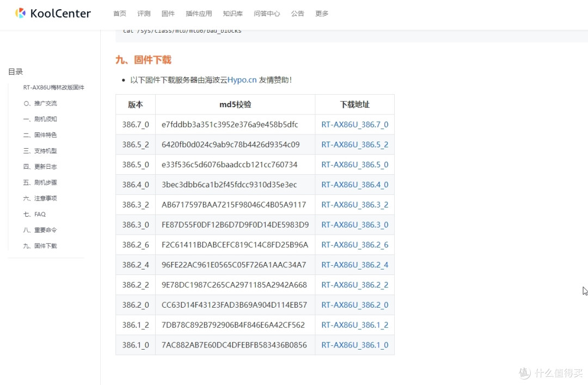
Task: Click version cell 386.1_0
Action: point(136,345)
